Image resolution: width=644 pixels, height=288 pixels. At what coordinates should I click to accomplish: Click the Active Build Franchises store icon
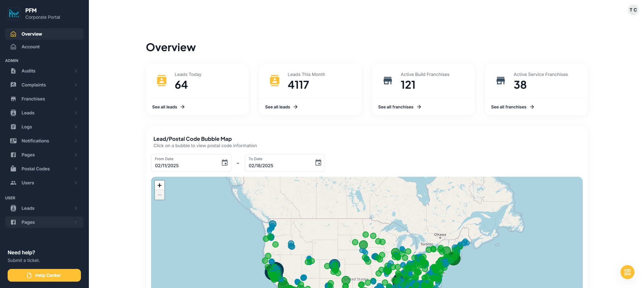click(x=388, y=81)
